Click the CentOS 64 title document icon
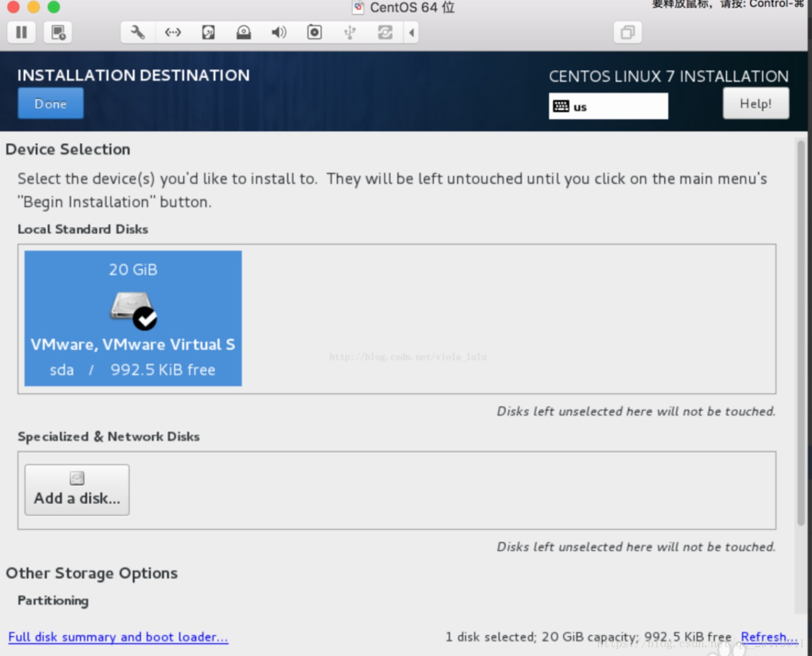 point(359,8)
